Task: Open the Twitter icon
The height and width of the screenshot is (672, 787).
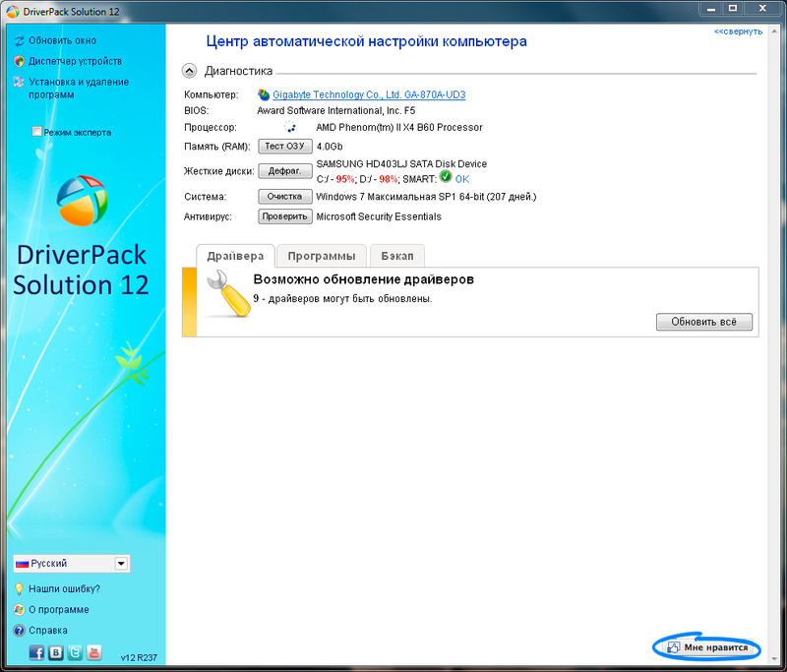Action: [x=75, y=652]
